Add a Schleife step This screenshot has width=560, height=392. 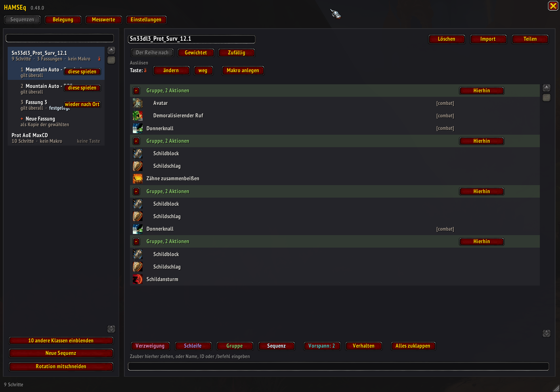[193, 346]
